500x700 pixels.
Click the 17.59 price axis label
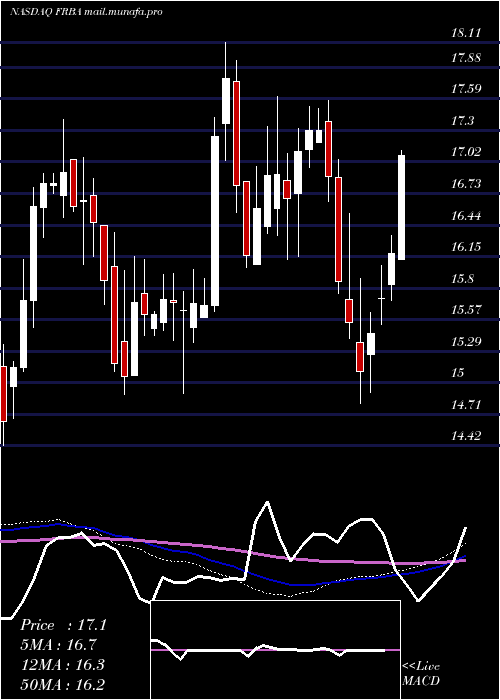tap(466, 88)
